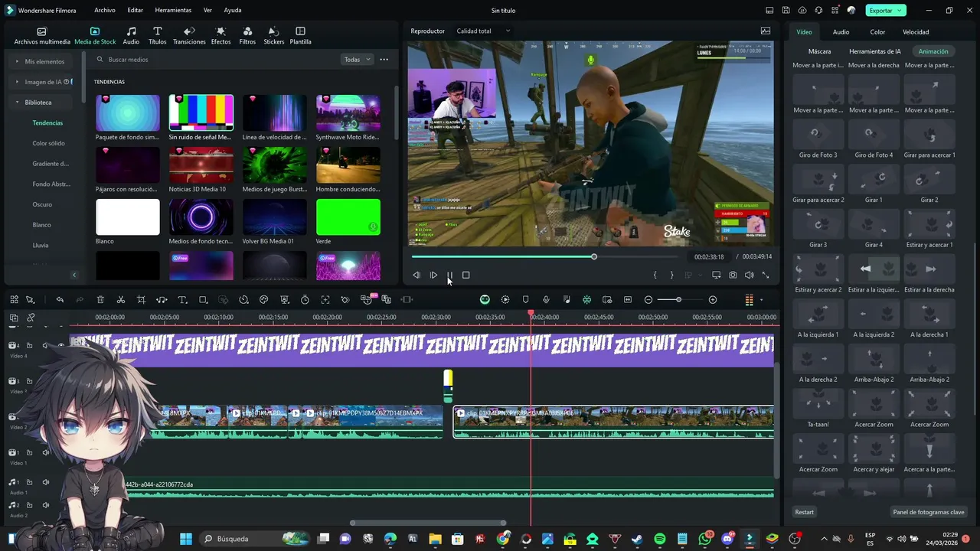Click the player volume speaker icon
980x551 pixels.
pos(749,275)
